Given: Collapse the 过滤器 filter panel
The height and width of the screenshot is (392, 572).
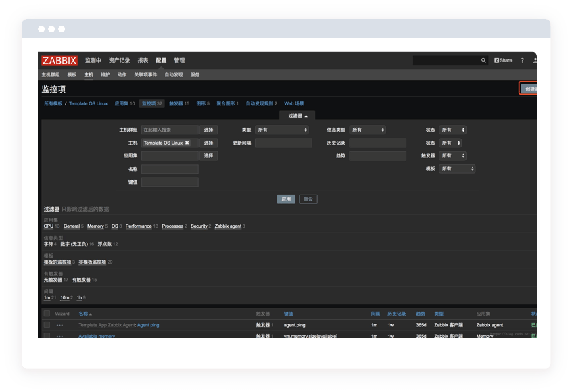Looking at the screenshot, I should [297, 116].
